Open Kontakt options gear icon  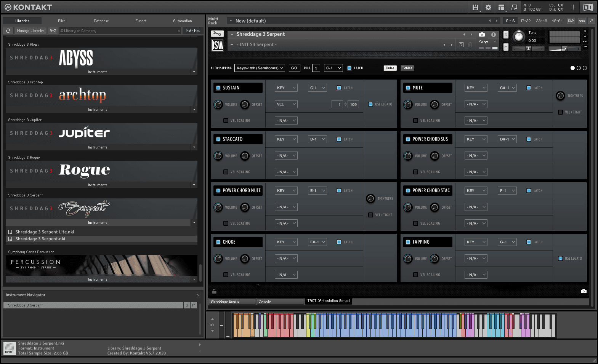tap(488, 7)
